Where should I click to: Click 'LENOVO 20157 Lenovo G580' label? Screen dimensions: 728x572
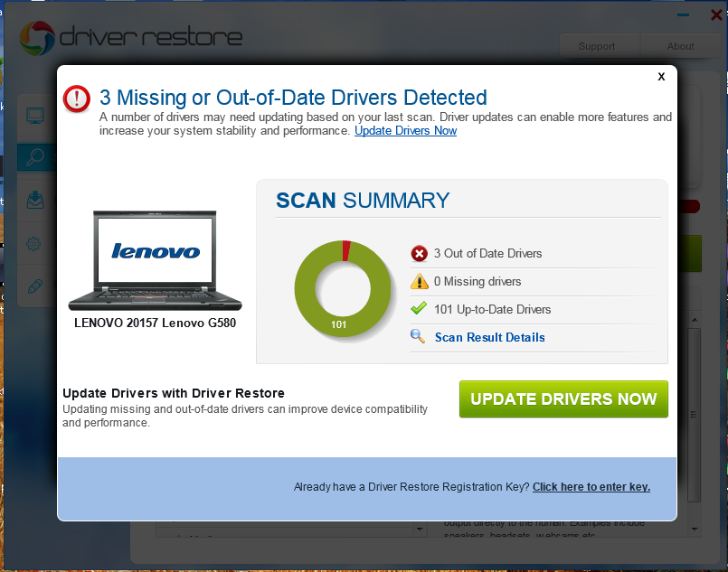[x=155, y=323]
